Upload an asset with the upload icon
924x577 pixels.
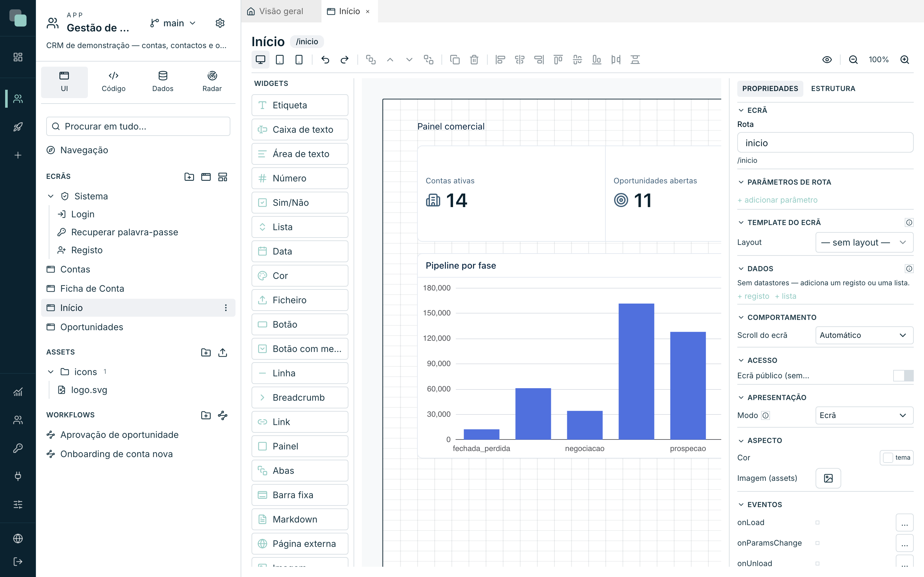[223, 352]
